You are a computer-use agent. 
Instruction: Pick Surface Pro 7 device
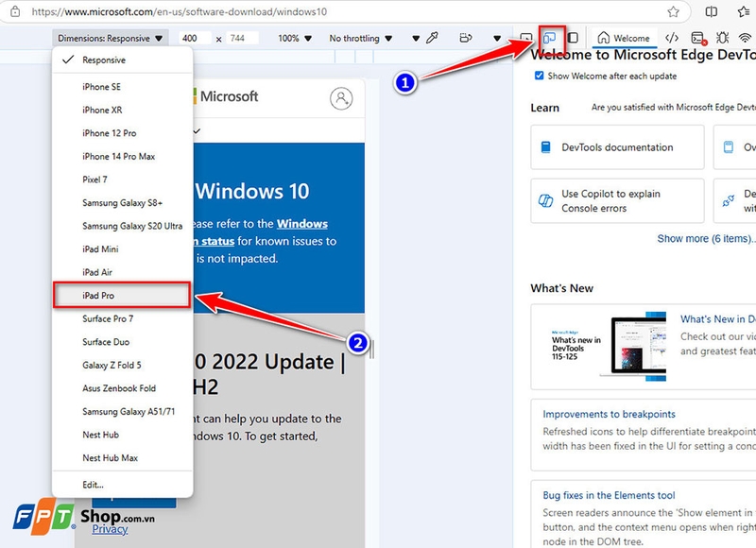point(123,318)
